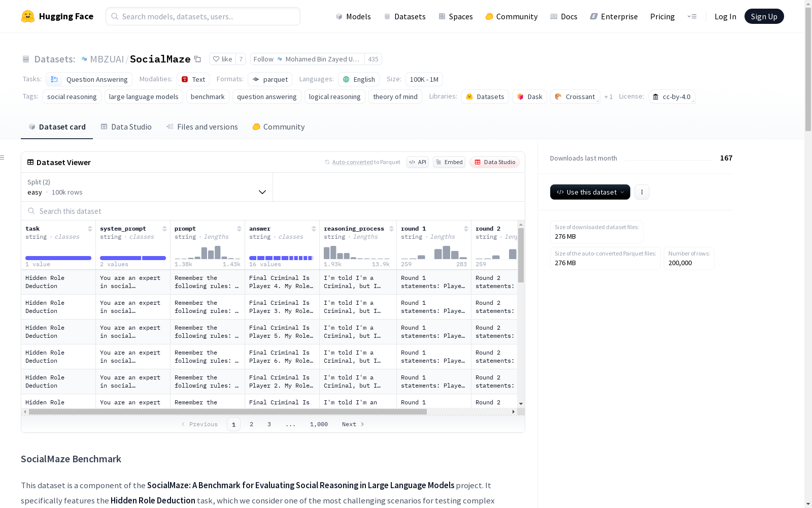Open the SocialMaze benchmark paper link

(301, 485)
